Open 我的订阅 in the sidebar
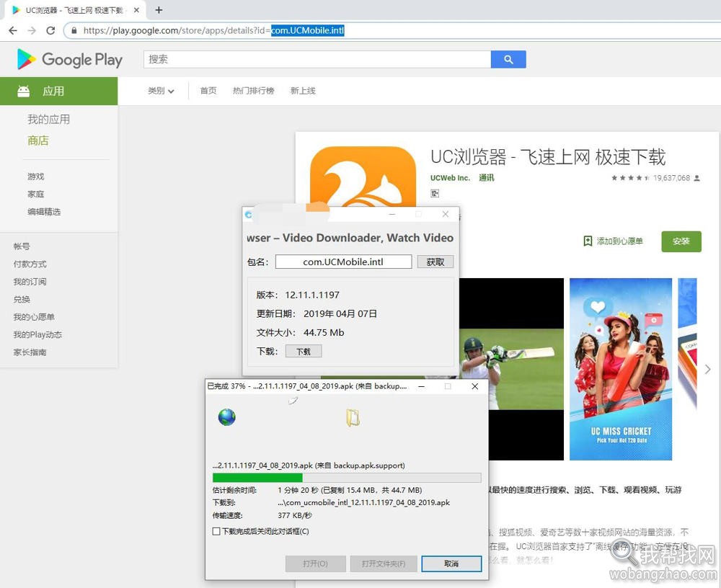The image size is (721, 588). click(30, 282)
